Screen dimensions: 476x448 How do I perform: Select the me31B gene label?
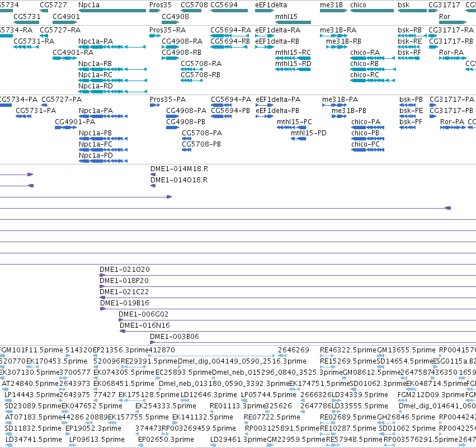tap(331, 5)
